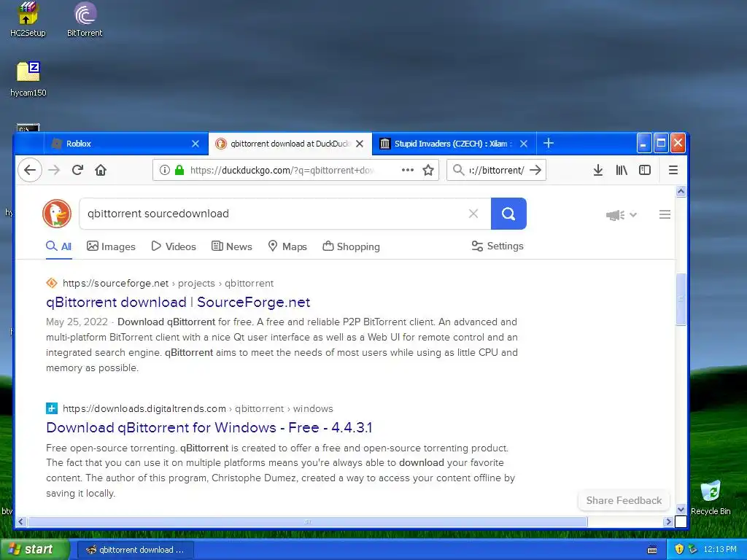This screenshot has width=747, height=560.
Task: Clear the DuckDuckGo search query
Action: click(473, 214)
